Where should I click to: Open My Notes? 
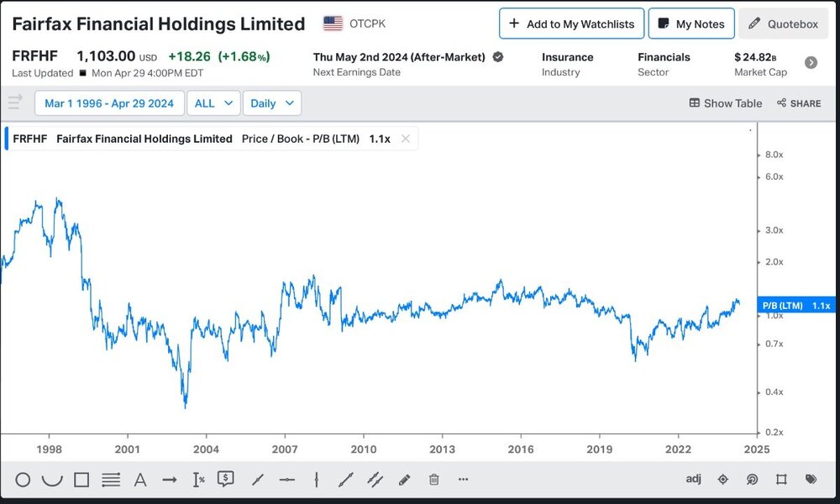[x=691, y=24]
